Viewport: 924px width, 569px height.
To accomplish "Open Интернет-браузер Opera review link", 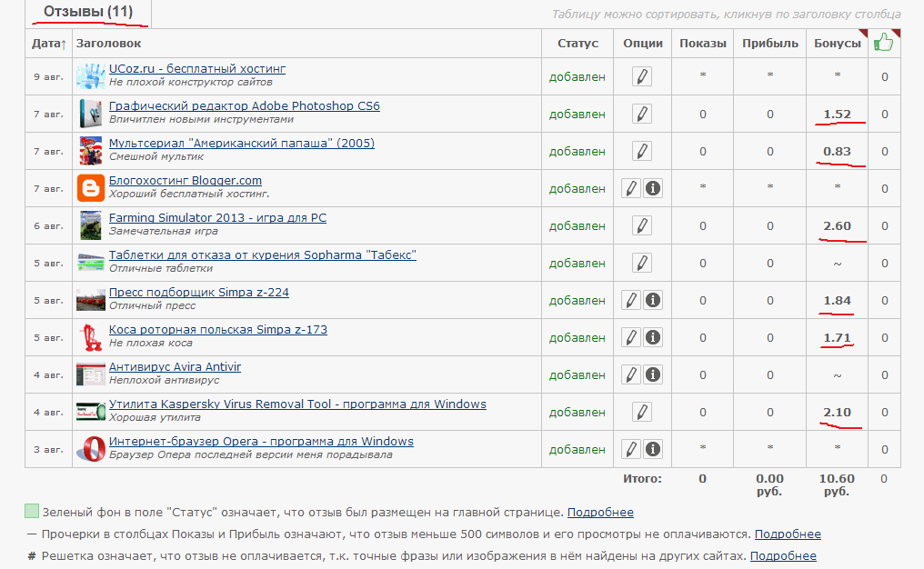I will click(x=261, y=442).
